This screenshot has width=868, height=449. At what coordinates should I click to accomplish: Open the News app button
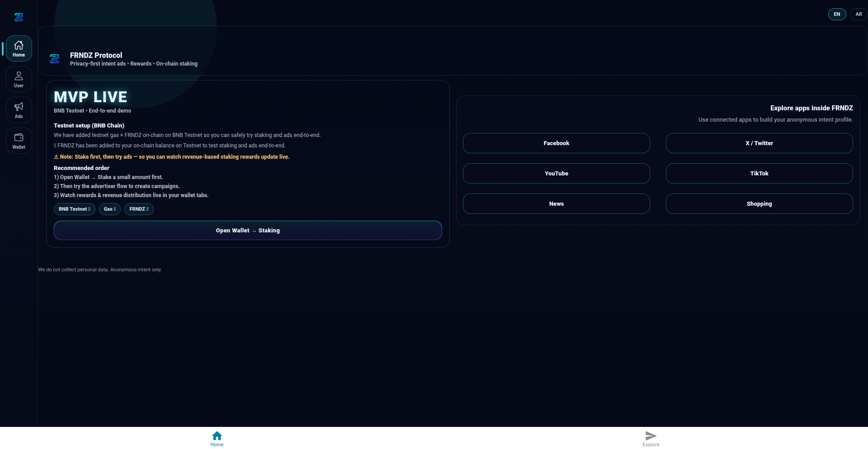point(556,204)
